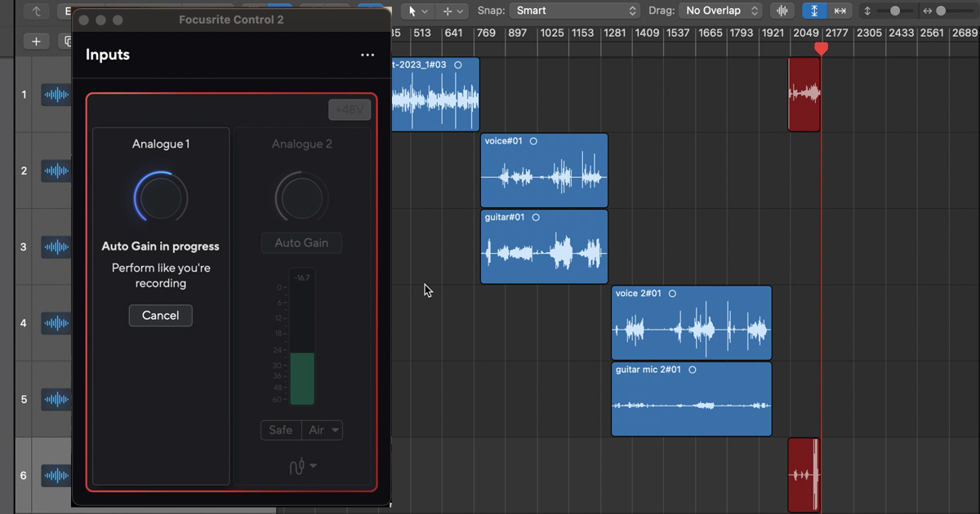The image size is (980, 514).
Task: Click ruler position 2305
Action: (870, 33)
